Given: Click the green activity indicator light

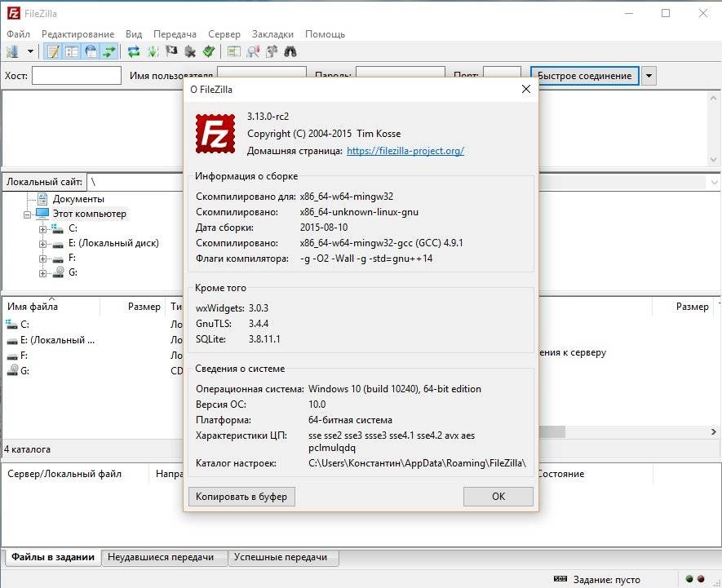Looking at the screenshot, I should coord(689,579).
